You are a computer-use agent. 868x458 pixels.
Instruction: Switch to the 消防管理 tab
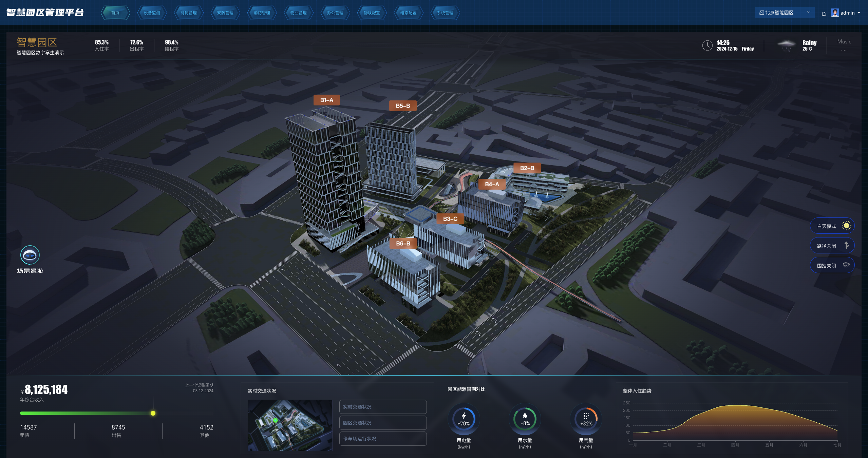[x=262, y=13]
